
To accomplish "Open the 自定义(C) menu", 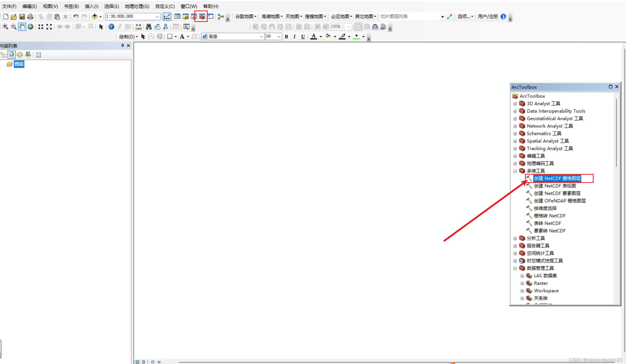I will click(x=165, y=6).
